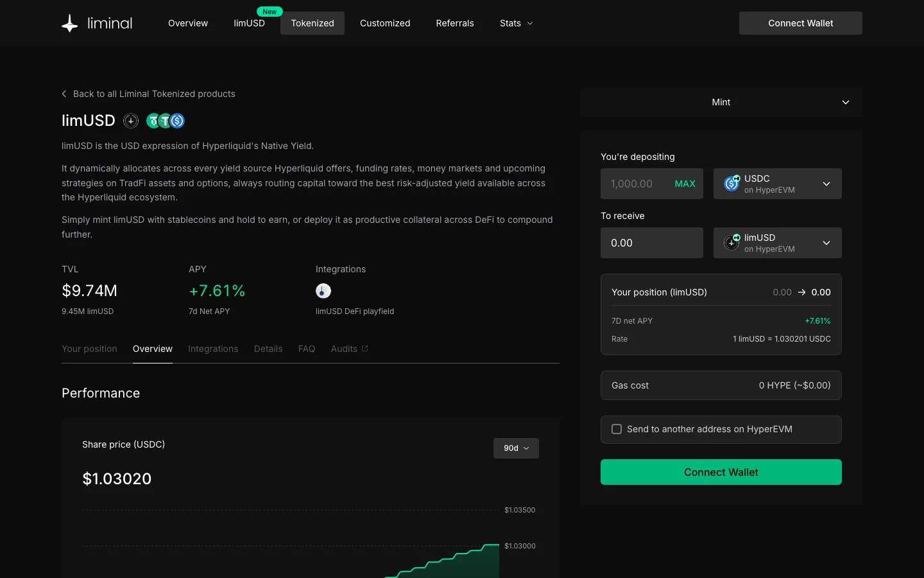Click the $1.03020 share price value
The height and width of the screenshot is (578, 924).
pos(117,479)
